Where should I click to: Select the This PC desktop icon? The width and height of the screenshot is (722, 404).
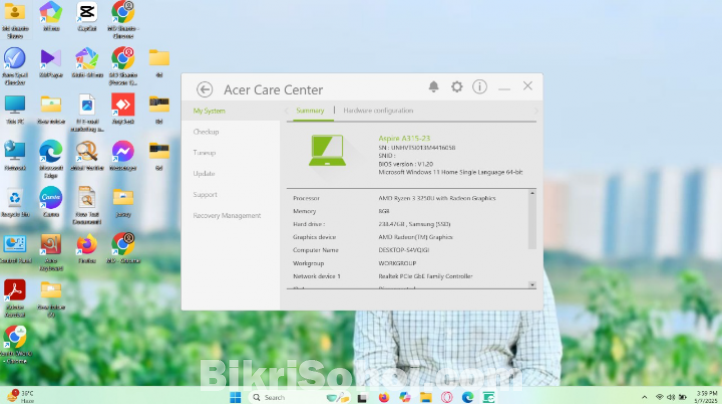15,109
